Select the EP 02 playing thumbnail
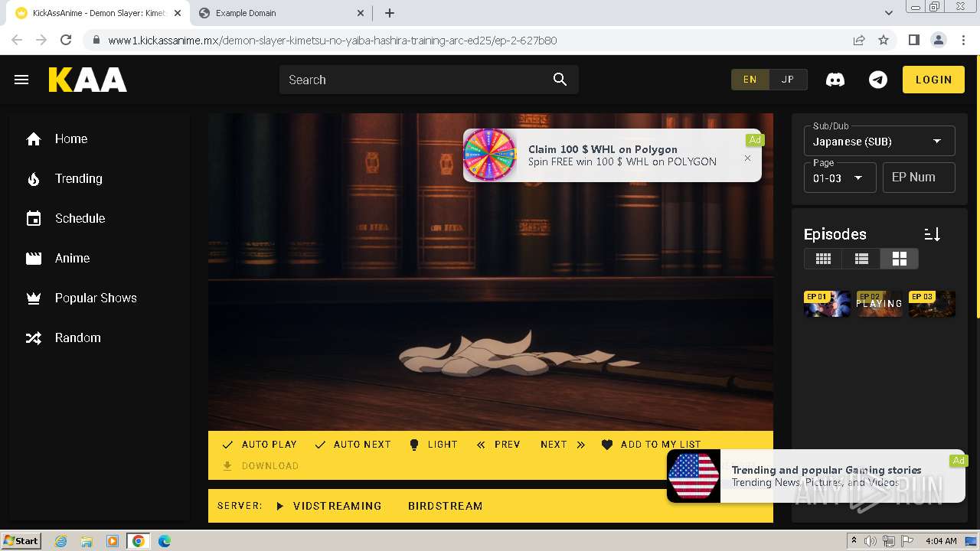 pos(879,304)
